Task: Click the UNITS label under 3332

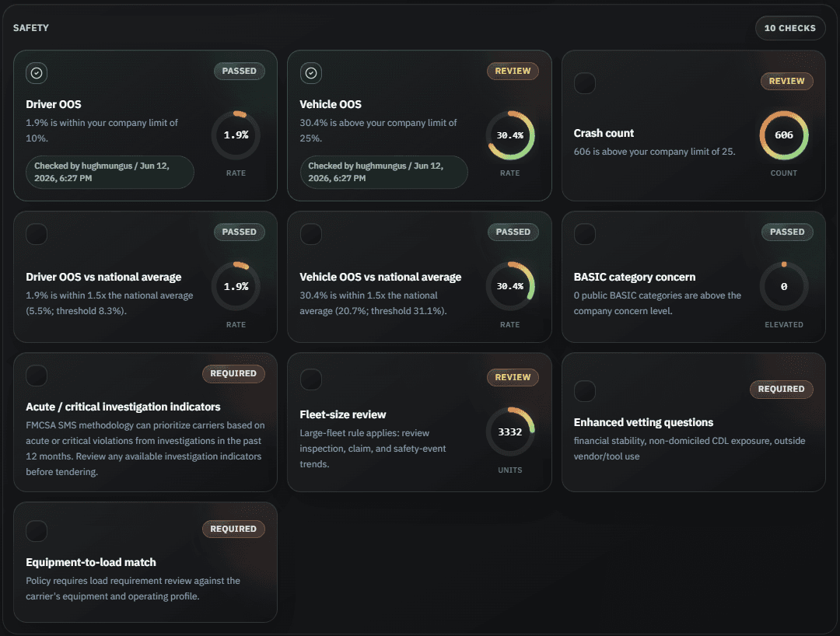Action: [x=510, y=470]
